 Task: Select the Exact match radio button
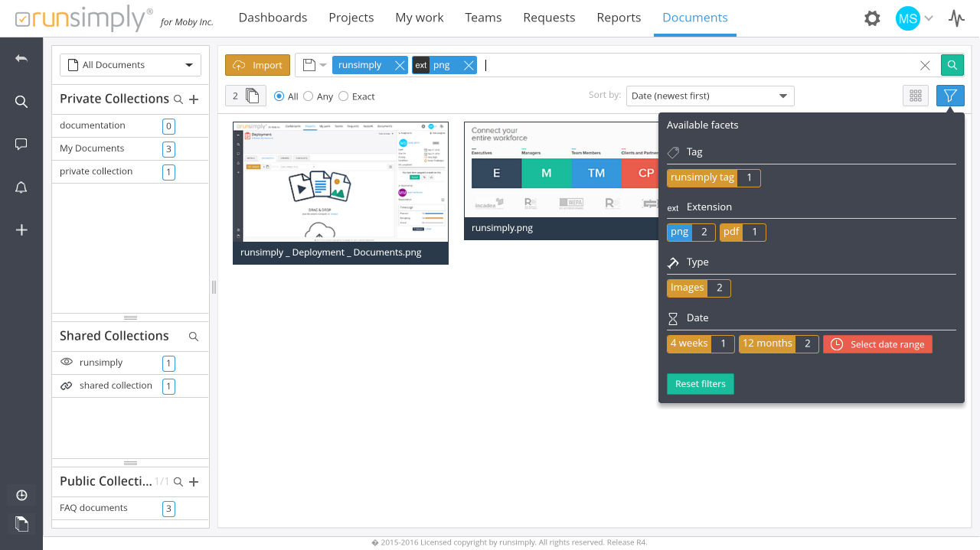(343, 96)
